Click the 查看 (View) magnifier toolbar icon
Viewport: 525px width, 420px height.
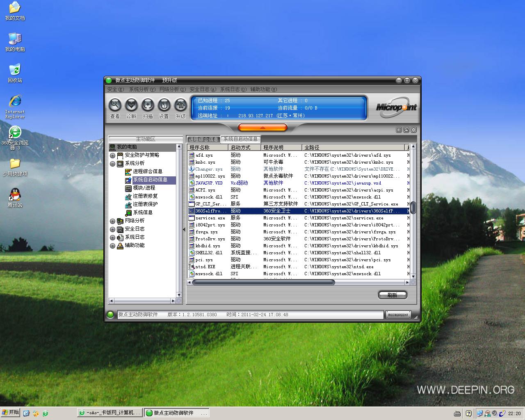[115, 105]
